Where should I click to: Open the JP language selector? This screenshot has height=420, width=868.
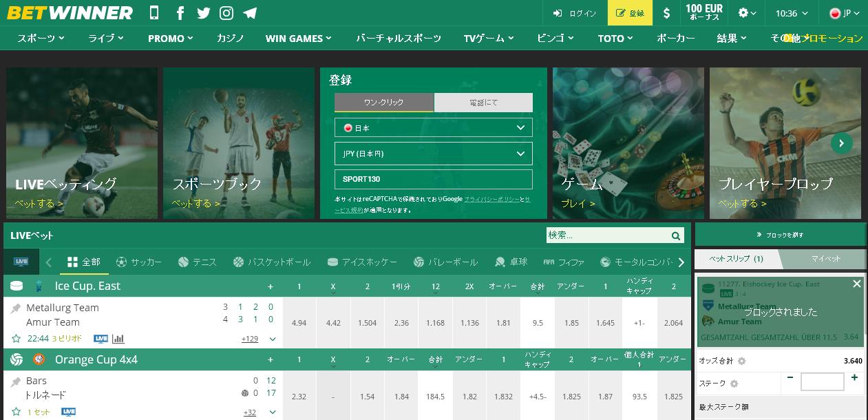pos(844,13)
